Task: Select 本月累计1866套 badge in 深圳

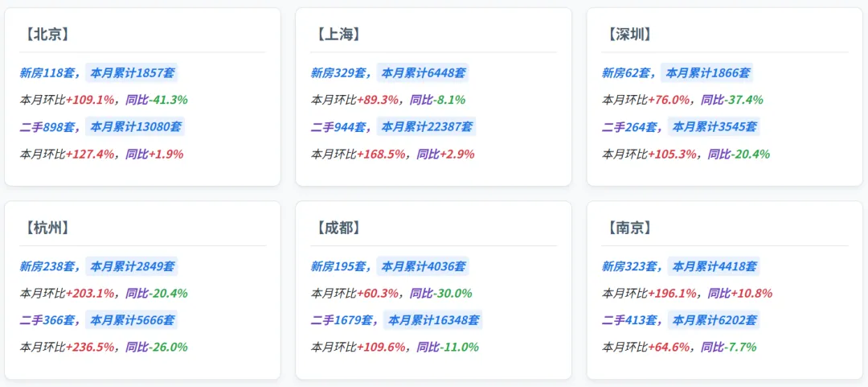Action: (x=707, y=72)
